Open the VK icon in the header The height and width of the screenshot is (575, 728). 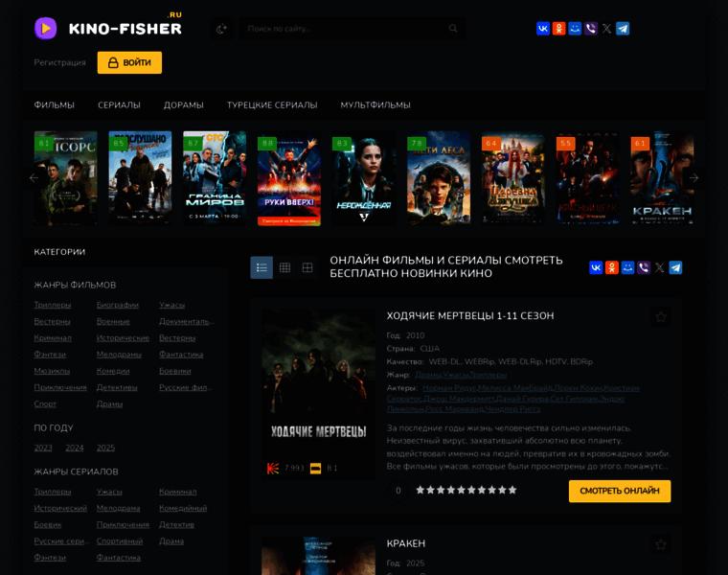[x=543, y=29]
